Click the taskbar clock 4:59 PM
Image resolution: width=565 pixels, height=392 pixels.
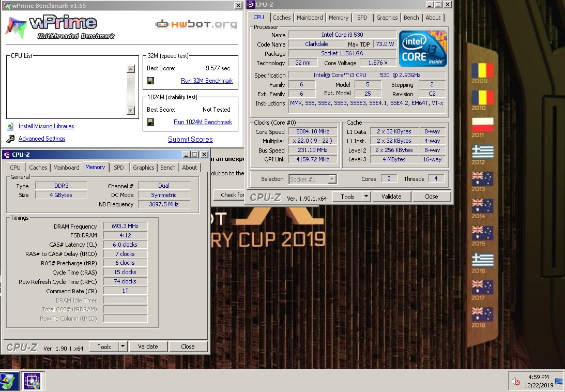tap(538, 377)
